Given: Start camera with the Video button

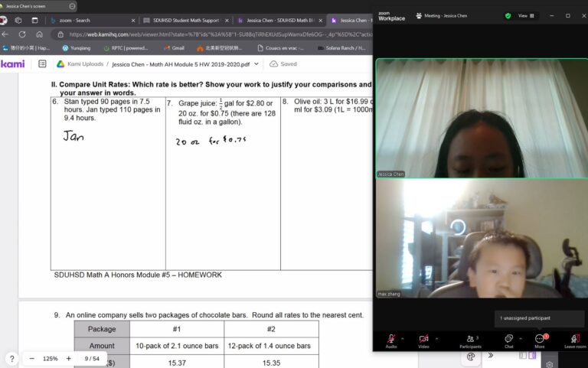Looking at the screenshot, I should point(423,340).
